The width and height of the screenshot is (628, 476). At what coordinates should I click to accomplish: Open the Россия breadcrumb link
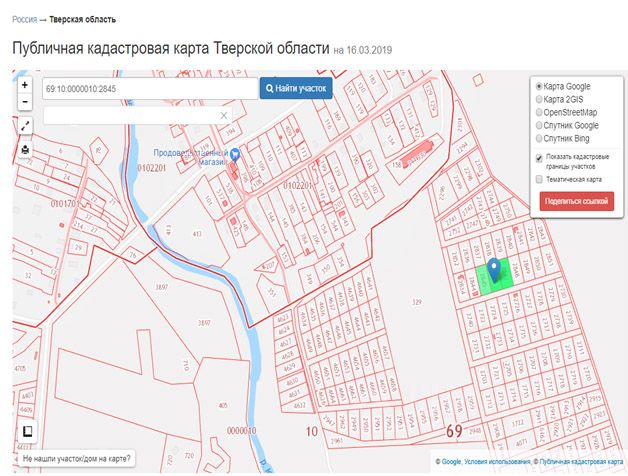[x=24, y=19]
